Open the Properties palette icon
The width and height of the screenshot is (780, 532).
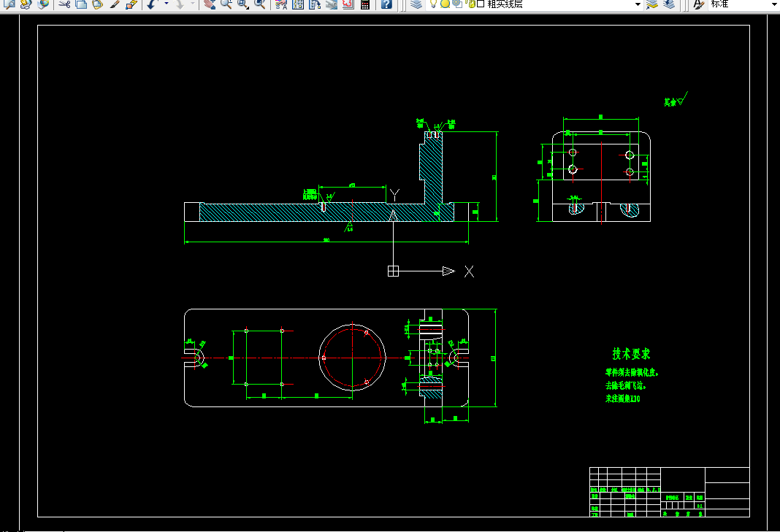(x=281, y=4)
